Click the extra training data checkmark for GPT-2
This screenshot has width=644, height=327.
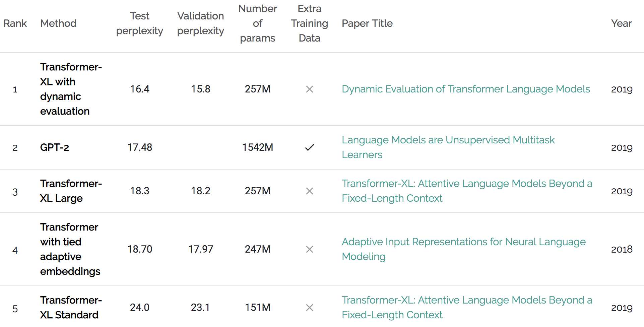point(310,147)
